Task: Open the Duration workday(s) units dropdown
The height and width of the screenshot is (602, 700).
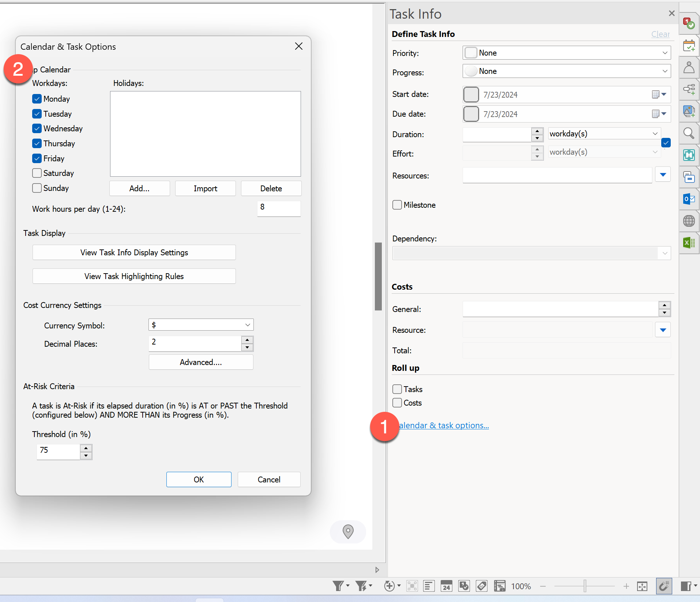Action: click(604, 133)
